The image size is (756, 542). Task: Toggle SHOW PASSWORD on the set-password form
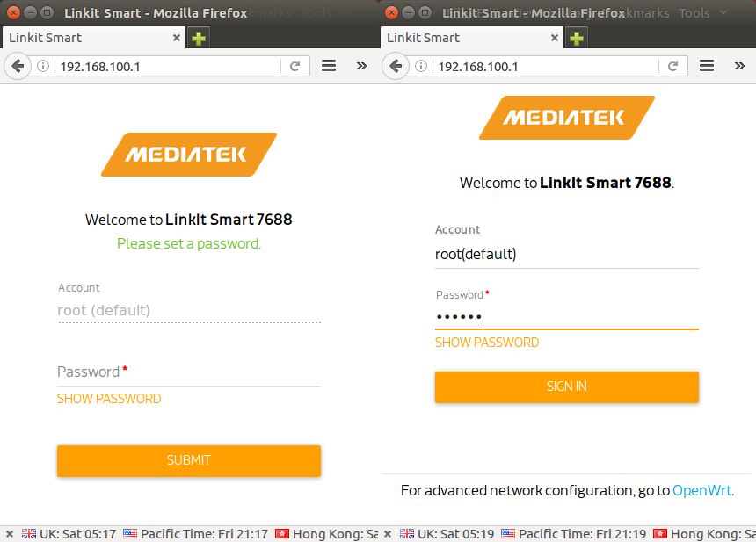coord(109,399)
